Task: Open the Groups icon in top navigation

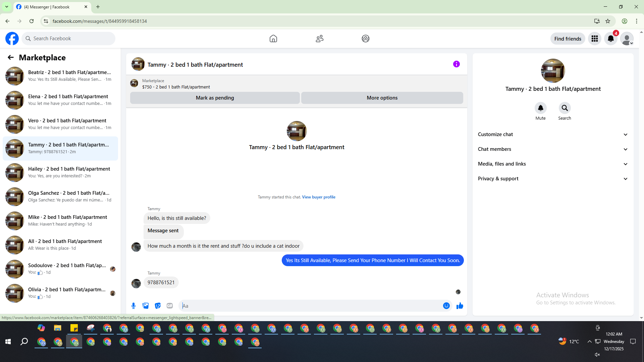Action: 366,39
